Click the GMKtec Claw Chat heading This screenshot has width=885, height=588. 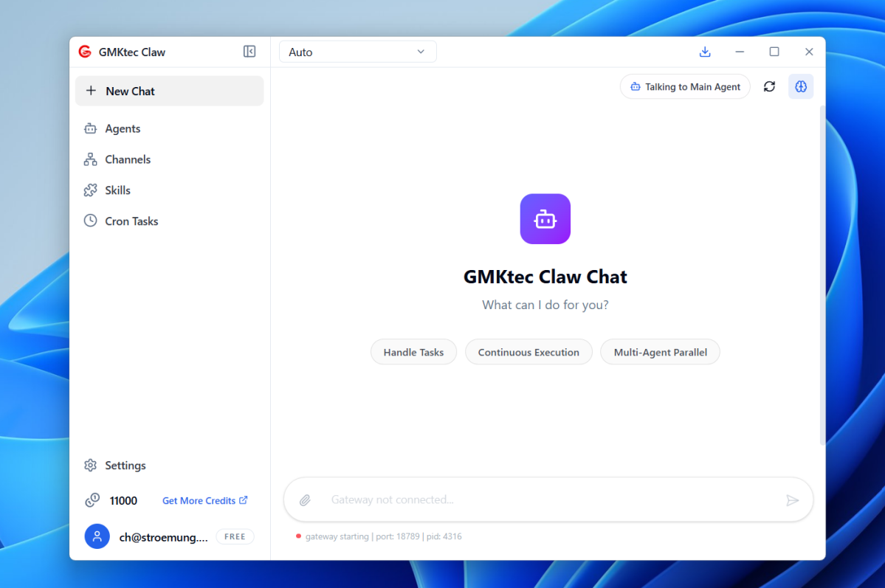point(545,277)
